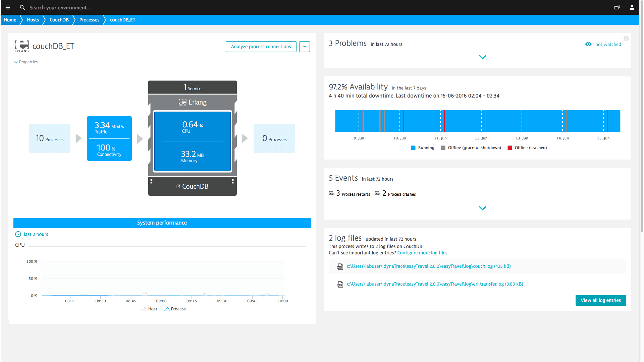Click the 0 Processes outgoing tile
Image resolution: width=644 pixels, height=362 pixels.
tap(274, 138)
